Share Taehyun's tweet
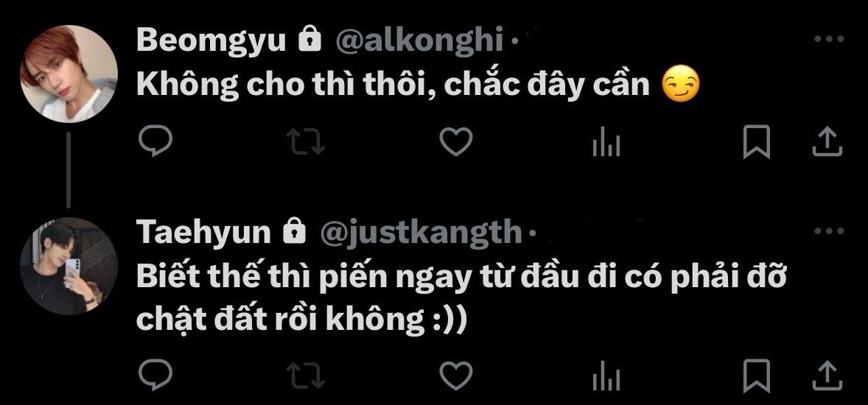 tap(827, 375)
